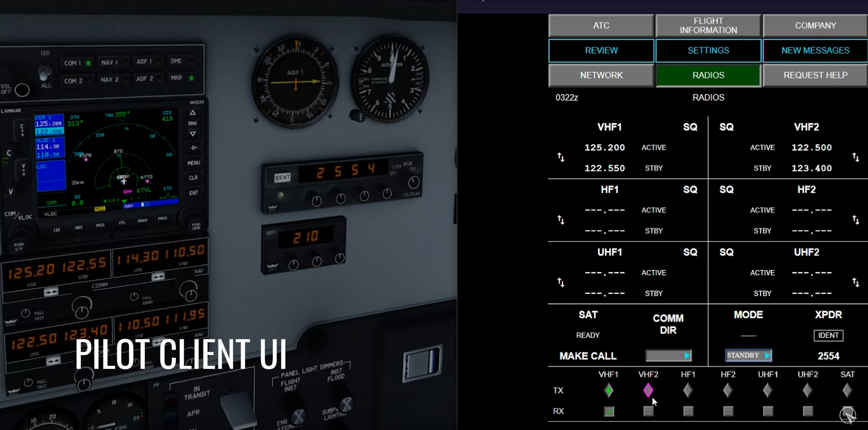The height and width of the screenshot is (430, 868).
Task: Select the RADIOS button
Action: point(708,76)
